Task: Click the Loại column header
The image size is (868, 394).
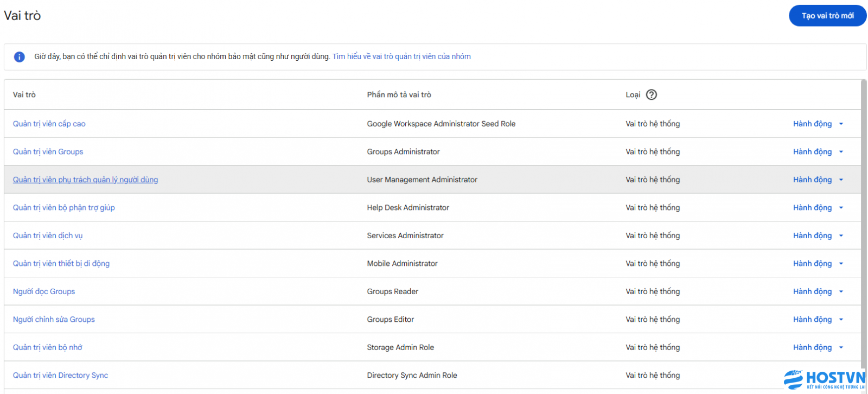Action: tap(633, 94)
